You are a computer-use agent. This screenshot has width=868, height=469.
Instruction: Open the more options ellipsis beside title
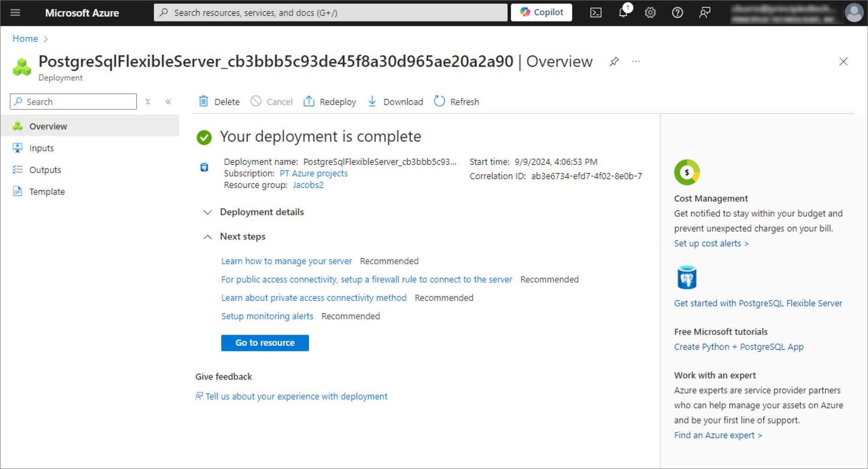tap(636, 62)
